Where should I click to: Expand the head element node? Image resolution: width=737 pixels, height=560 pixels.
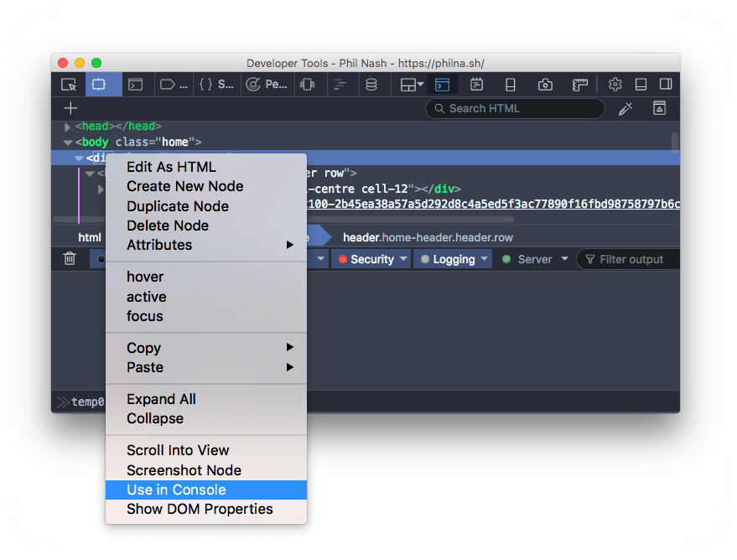click(x=67, y=127)
